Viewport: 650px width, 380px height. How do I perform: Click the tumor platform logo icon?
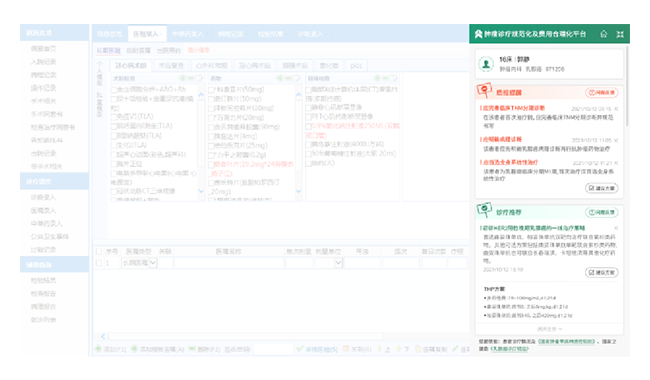coord(478,34)
